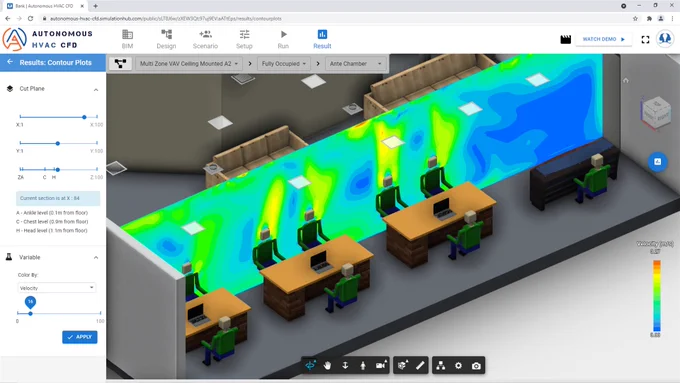
Task: Open the Fully Occupied scenario dropdown
Action: coord(284,63)
